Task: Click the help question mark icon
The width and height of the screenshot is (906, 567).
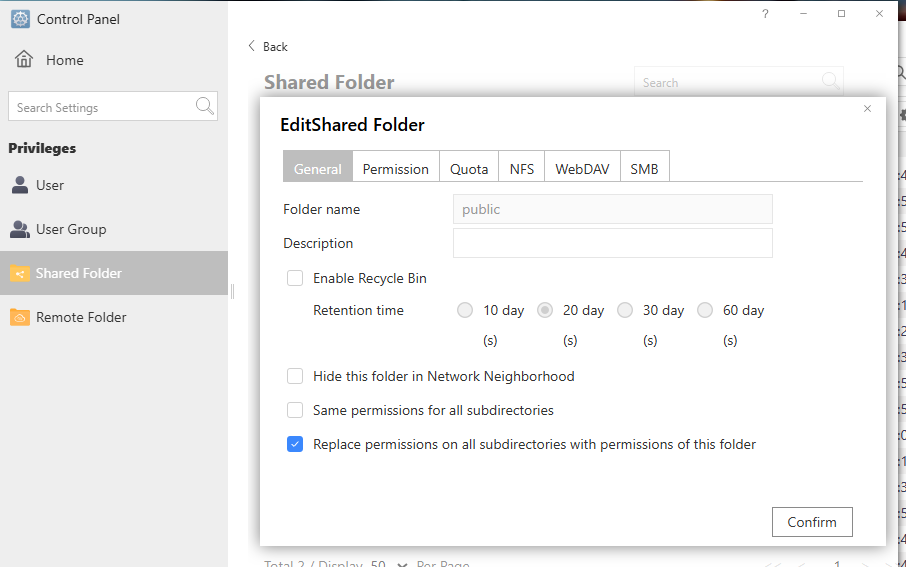Action: coord(765,13)
